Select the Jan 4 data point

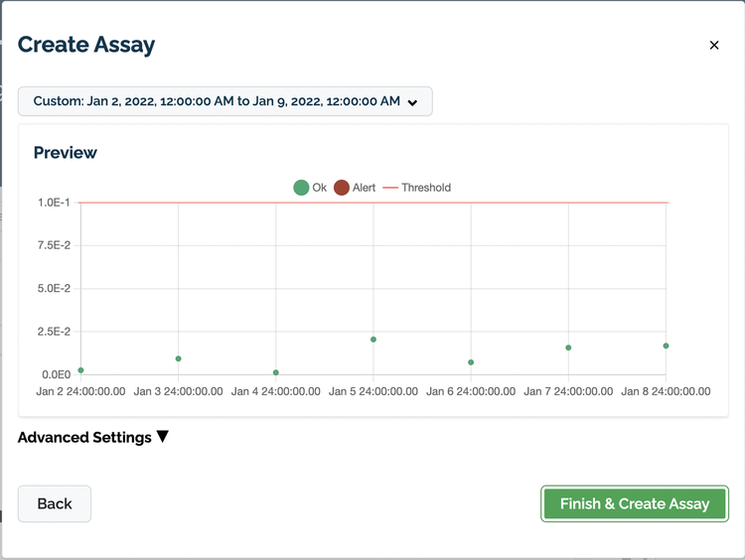(276, 372)
